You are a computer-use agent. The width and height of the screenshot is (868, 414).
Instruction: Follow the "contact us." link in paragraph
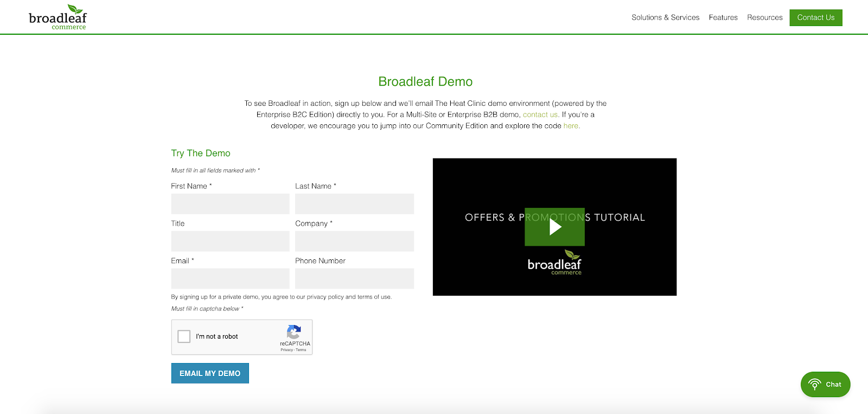coord(541,114)
